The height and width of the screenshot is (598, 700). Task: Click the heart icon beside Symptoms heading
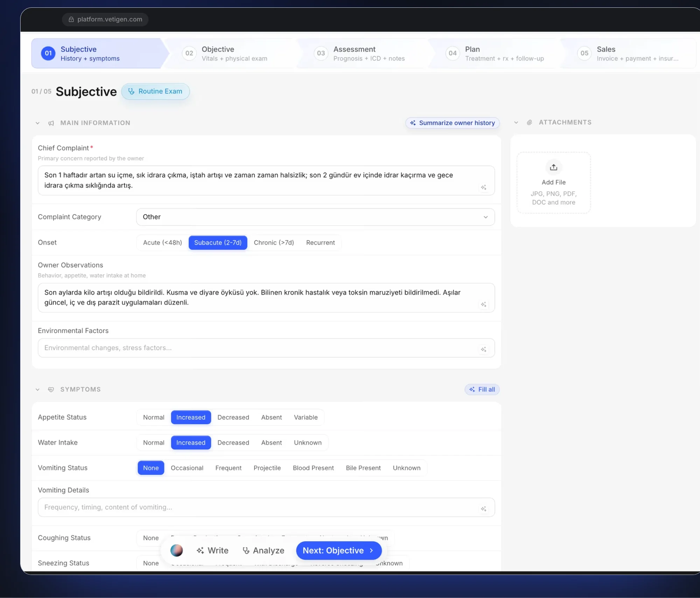[x=51, y=390]
